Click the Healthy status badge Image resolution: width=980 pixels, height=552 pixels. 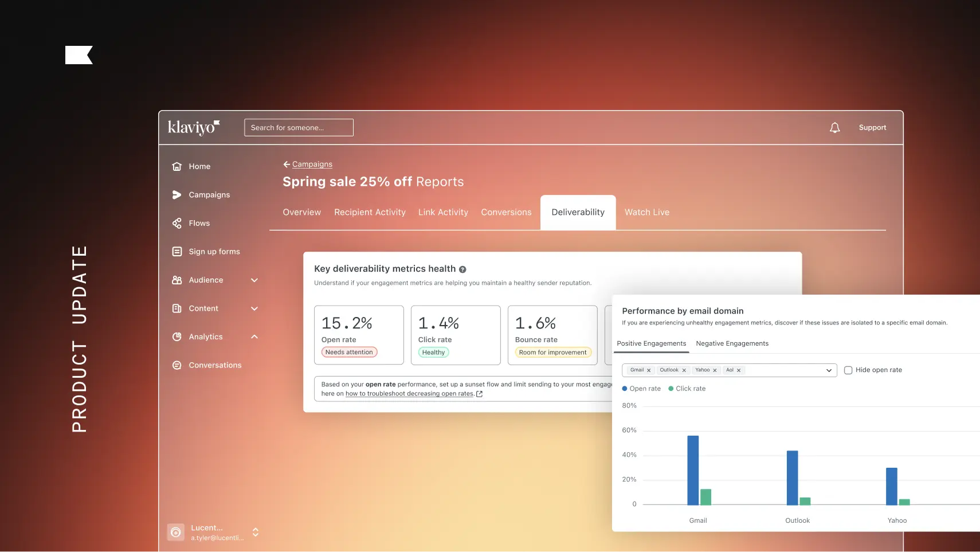point(433,353)
